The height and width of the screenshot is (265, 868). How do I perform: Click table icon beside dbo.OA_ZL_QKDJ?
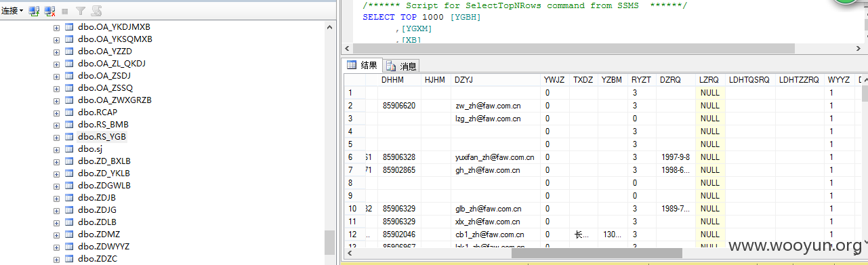point(69,64)
